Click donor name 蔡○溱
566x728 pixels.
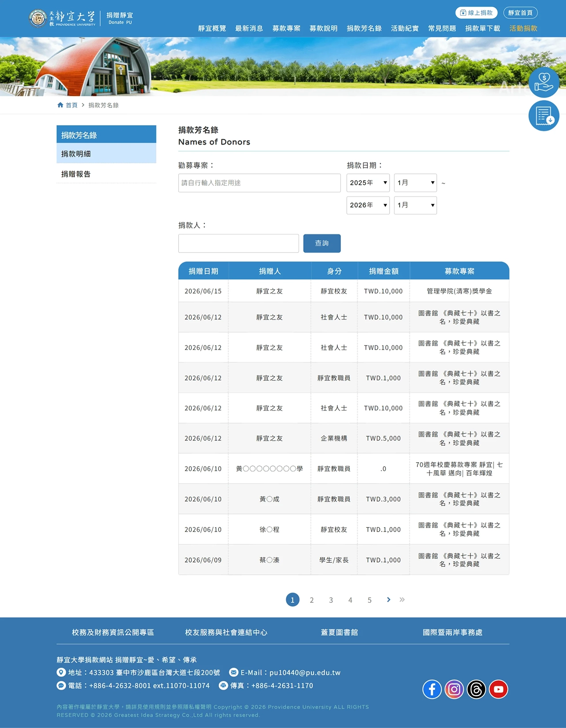[269, 560]
